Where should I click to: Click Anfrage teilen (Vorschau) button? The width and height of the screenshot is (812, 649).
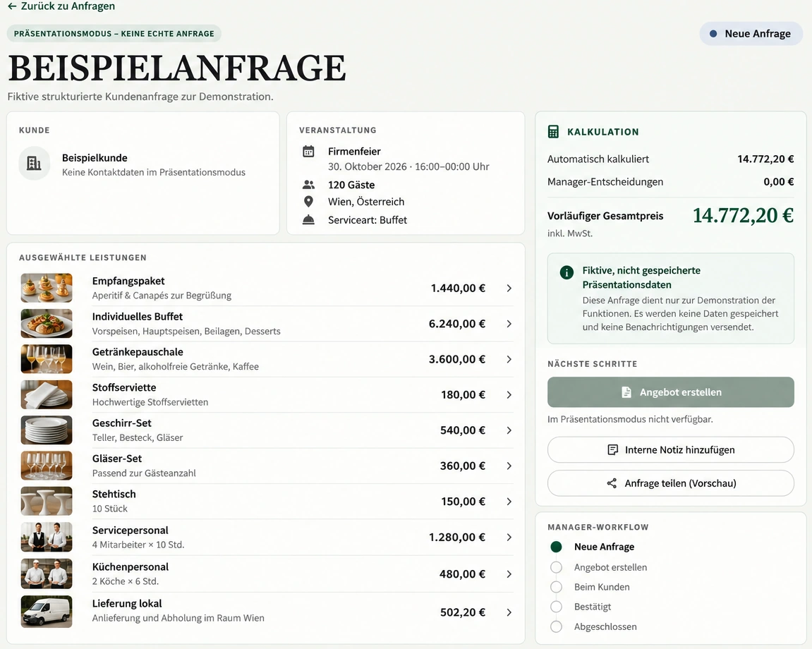671,483
